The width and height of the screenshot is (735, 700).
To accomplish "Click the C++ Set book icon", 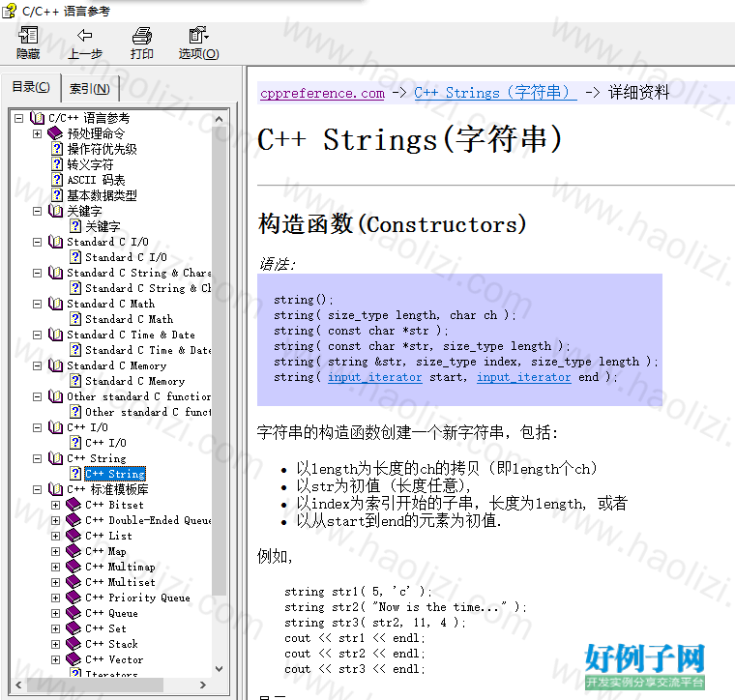I will pyautogui.click(x=73, y=628).
